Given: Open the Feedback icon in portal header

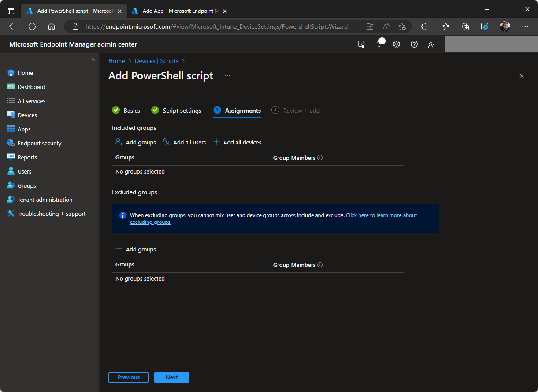Looking at the screenshot, I should [x=432, y=44].
